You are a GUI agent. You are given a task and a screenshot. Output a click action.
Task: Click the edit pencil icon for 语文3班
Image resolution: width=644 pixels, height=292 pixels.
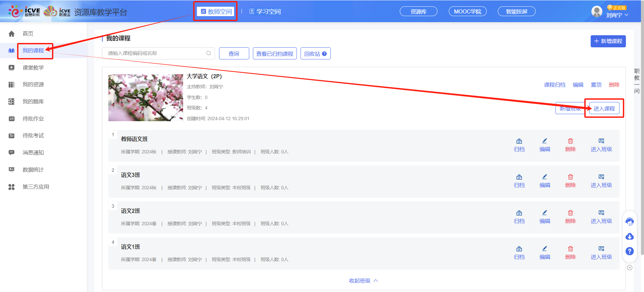[x=544, y=177]
